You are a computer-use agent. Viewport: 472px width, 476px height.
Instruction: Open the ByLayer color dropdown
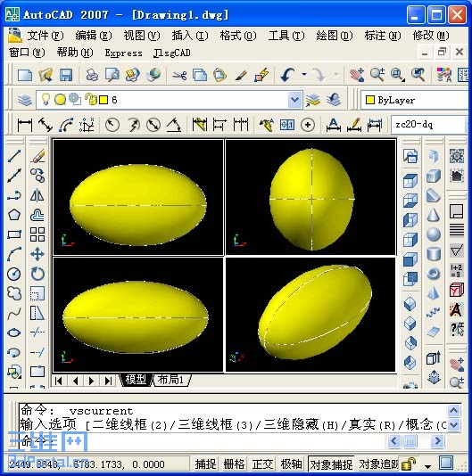click(x=414, y=100)
